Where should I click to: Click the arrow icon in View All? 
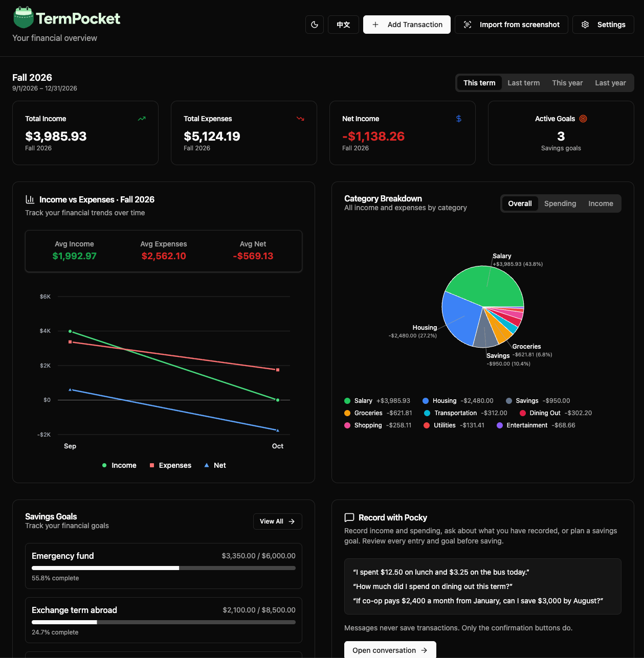click(x=292, y=521)
